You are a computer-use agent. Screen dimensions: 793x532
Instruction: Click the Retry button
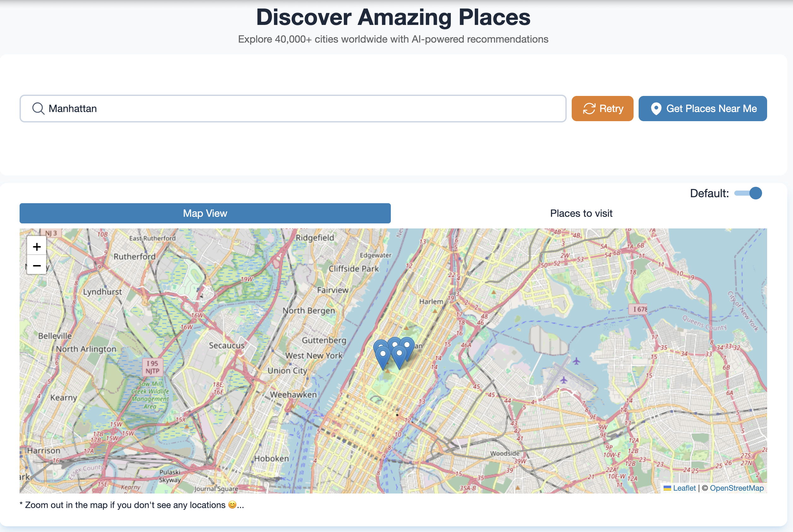(602, 109)
